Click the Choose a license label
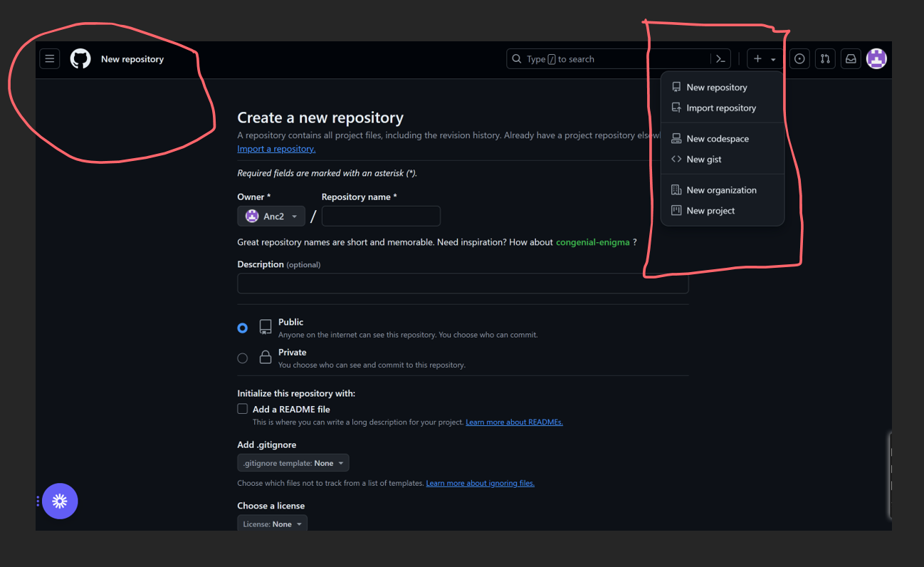The height and width of the screenshot is (567, 924). click(x=271, y=506)
